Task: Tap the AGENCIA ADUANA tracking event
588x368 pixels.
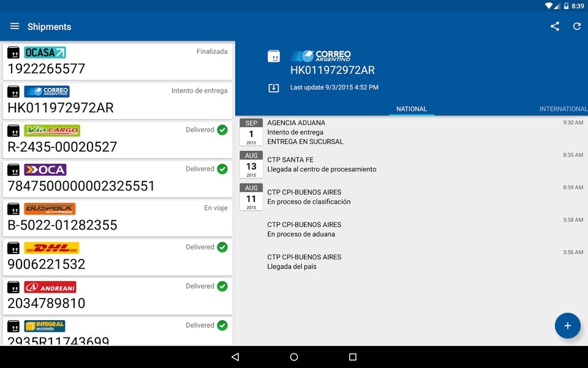Action: click(412, 132)
